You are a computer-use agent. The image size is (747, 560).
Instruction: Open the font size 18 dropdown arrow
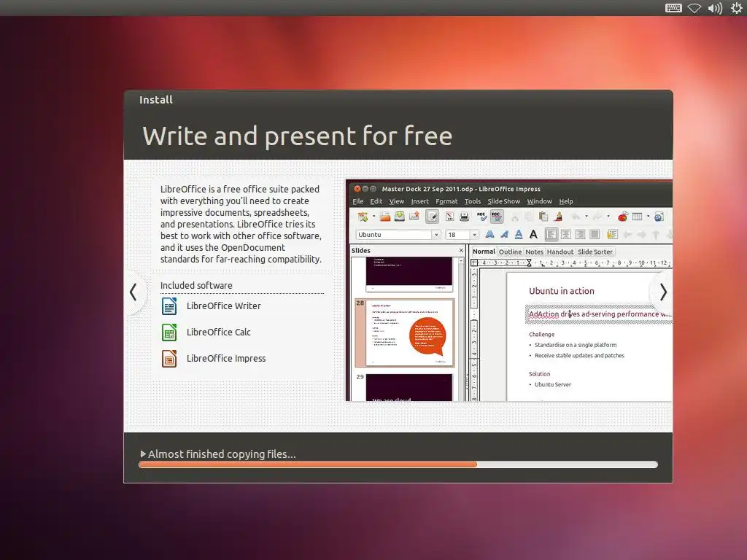coord(474,235)
